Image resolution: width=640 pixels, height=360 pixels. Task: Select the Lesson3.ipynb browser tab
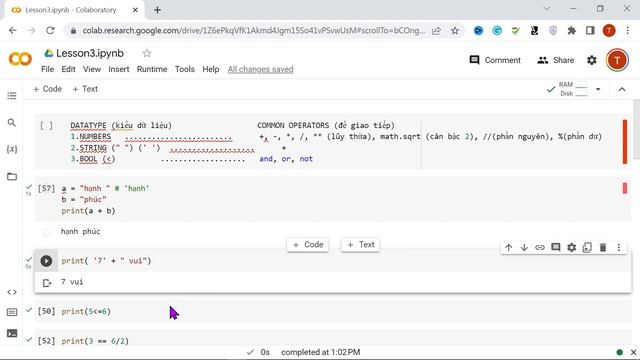pyautogui.click(x=73, y=10)
